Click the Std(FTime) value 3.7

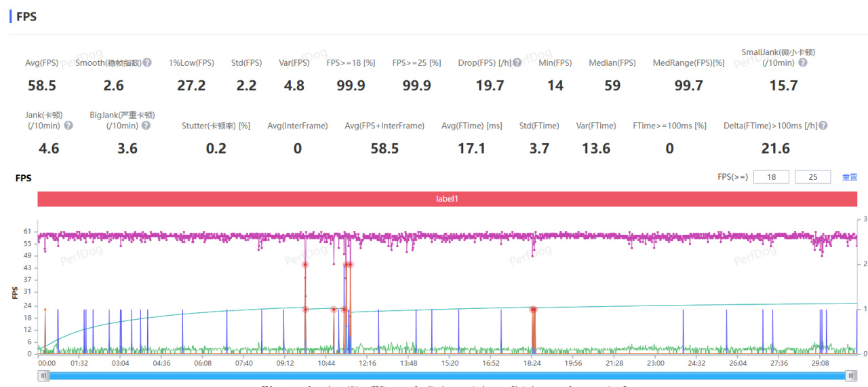pyautogui.click(x=539, y=149)
